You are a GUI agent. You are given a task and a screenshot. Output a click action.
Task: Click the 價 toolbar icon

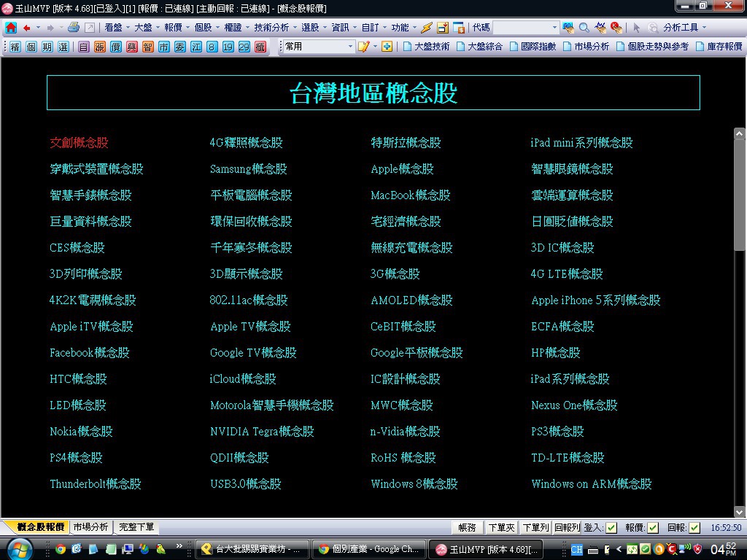116,47
